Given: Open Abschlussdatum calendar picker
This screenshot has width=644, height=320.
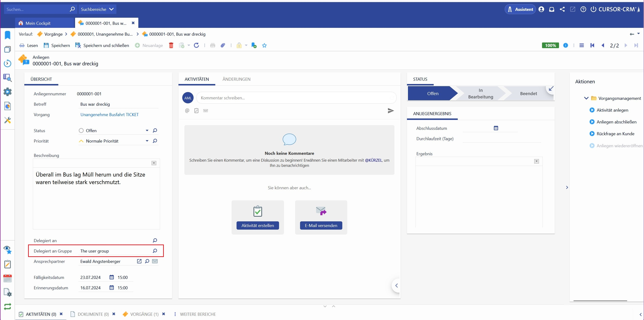Looking at the screenshot, I should click(x=496, y=128).
